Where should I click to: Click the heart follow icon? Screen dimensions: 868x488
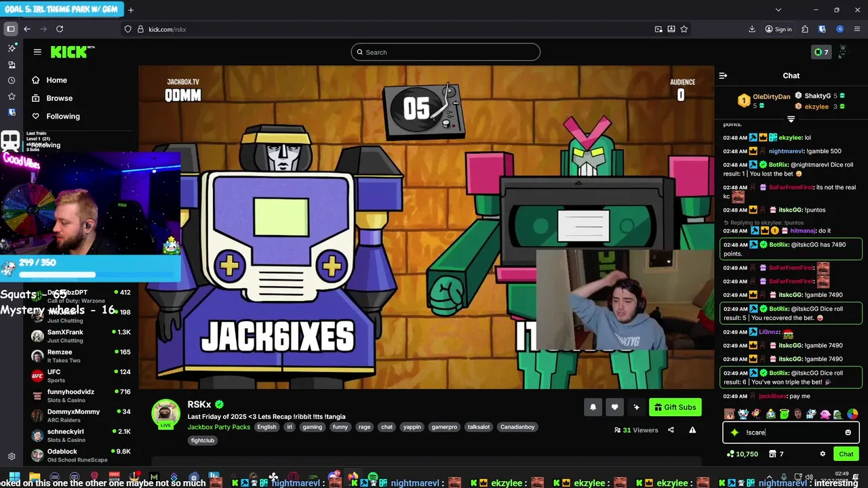[x=614, y=407]
